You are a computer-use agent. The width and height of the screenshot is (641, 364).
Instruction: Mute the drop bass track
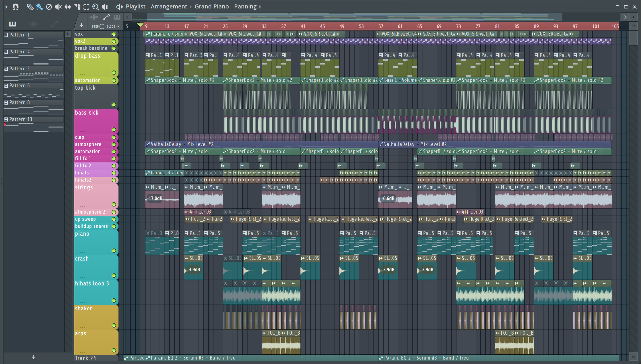point(114,73)
